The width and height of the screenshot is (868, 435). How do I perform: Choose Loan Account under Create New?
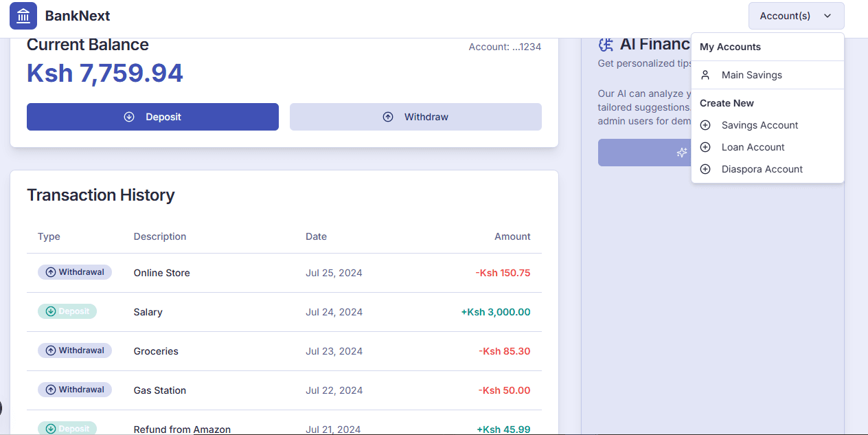pos(753,147)
